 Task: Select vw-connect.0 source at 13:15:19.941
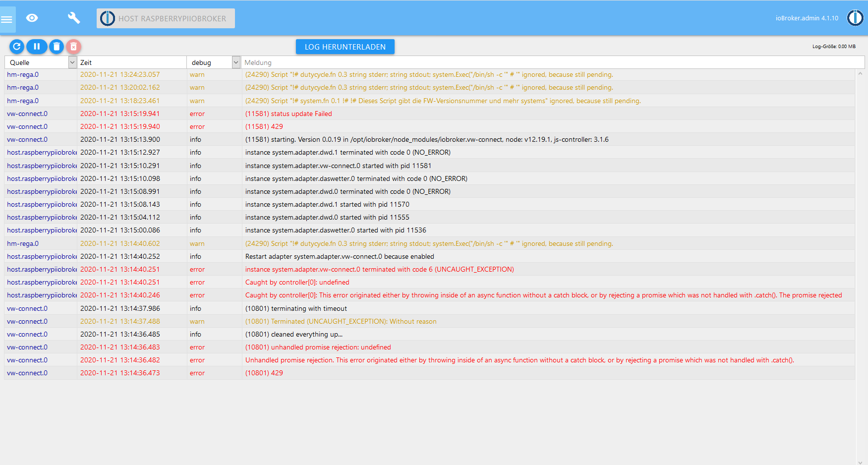pos(27,114)
